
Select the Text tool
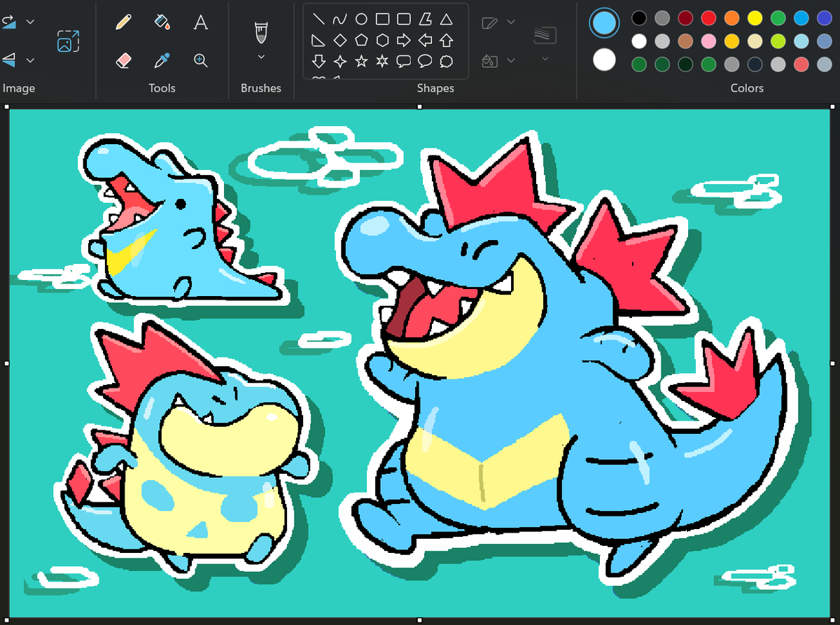click(201, 22)
